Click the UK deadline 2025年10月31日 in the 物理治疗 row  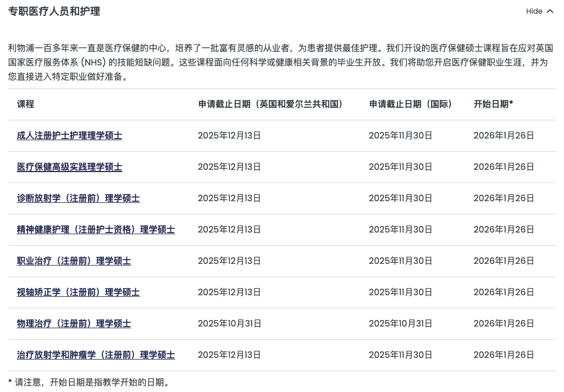coord(229,324)
